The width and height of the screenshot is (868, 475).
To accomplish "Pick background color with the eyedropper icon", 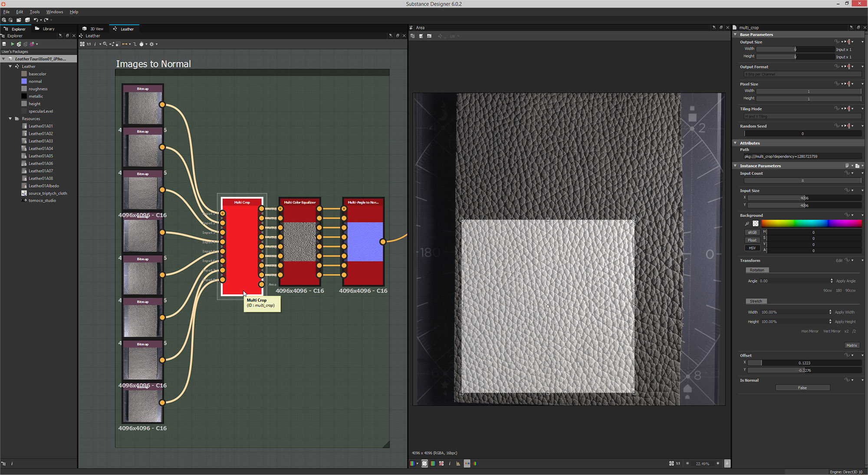I will click(747, 224).
